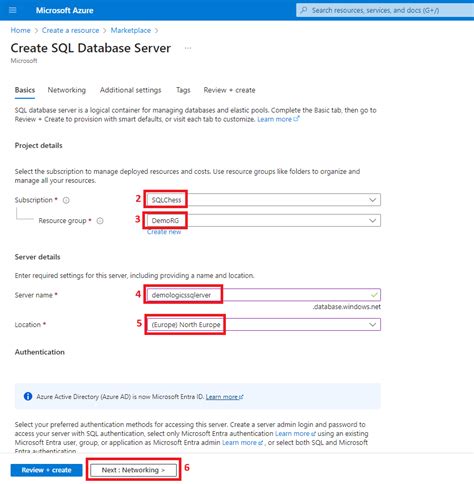474x484 pixels.
Task: Click the .database.windows.net suffix text
Action: coord(346,307)
